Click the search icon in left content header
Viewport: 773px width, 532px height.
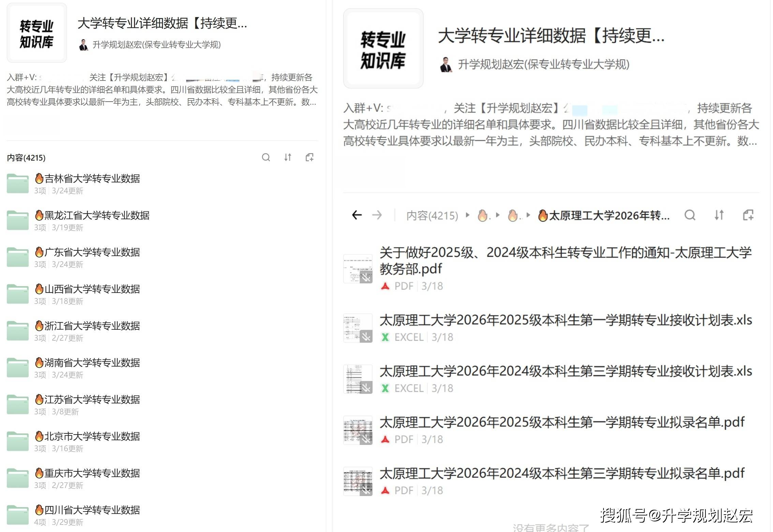click(x=266, y=157)
